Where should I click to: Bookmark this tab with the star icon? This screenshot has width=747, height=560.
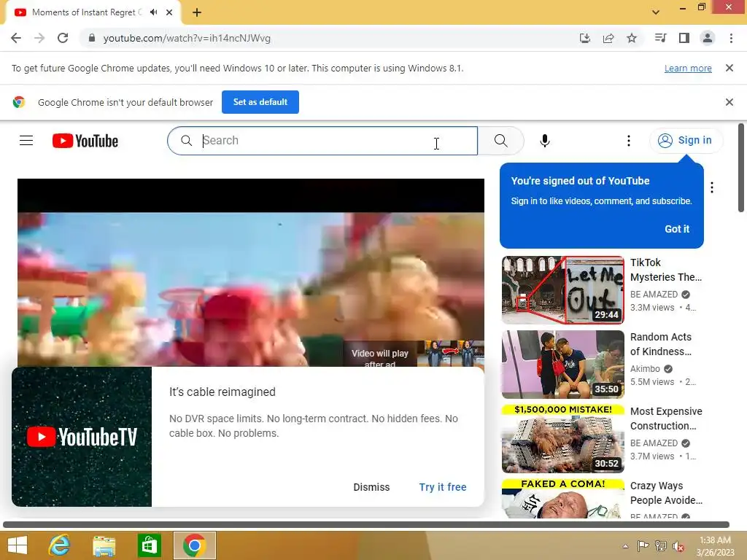(632, 38)
